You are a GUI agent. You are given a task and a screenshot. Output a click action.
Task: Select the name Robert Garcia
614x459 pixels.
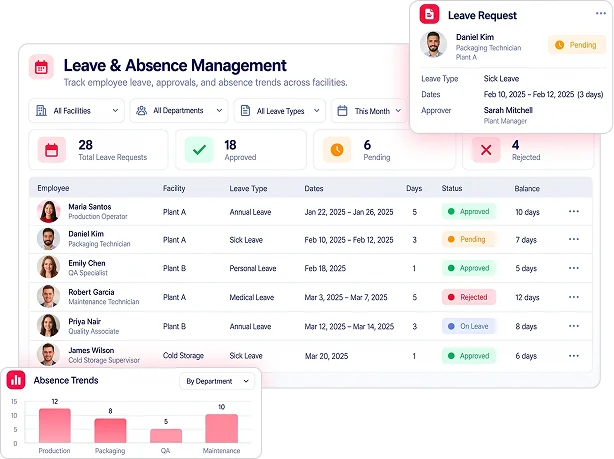click(x=91, y=292)
